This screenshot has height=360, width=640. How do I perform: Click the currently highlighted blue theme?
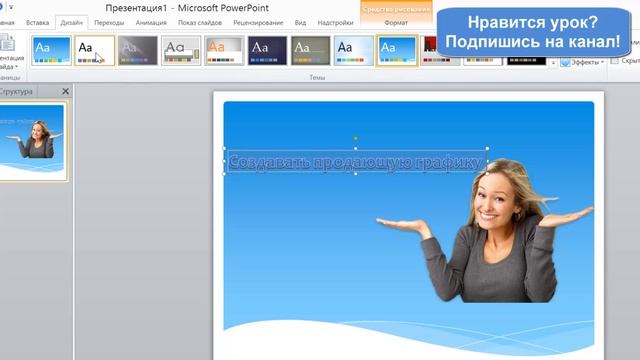click(397, 51)
